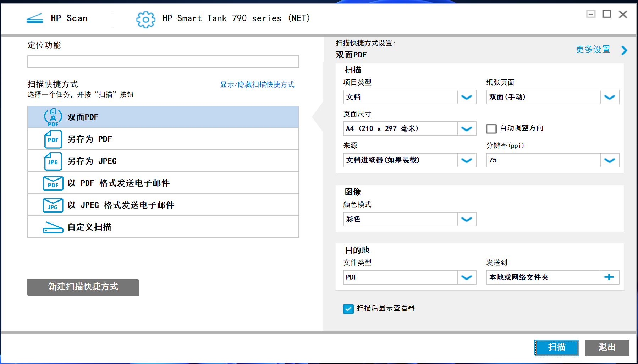The height and width of the screenshot is (364, 638).
Task: Click the JPEG email envelope icon
Action: (53, 205)
